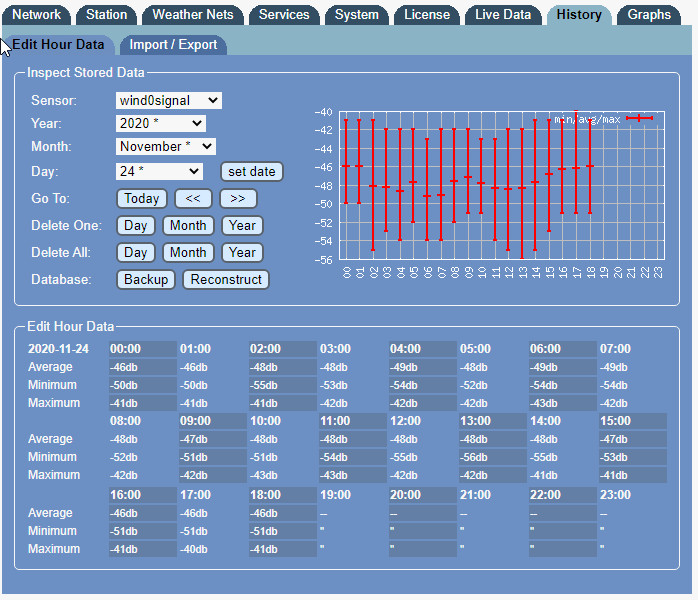698x600 pixels.
Task: Click Year in the Delete All row
Action: click(x=243, y=253)
